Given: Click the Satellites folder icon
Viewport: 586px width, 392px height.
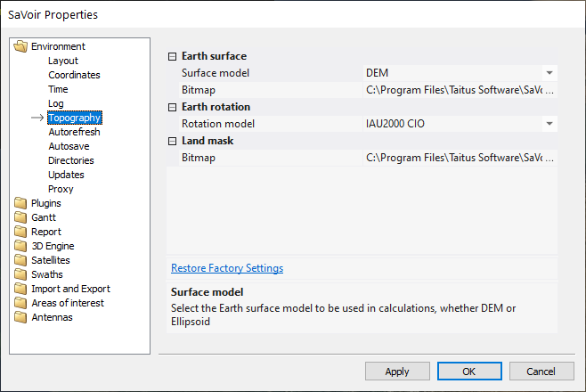Looking at the screenshot, I should point(21,260).
